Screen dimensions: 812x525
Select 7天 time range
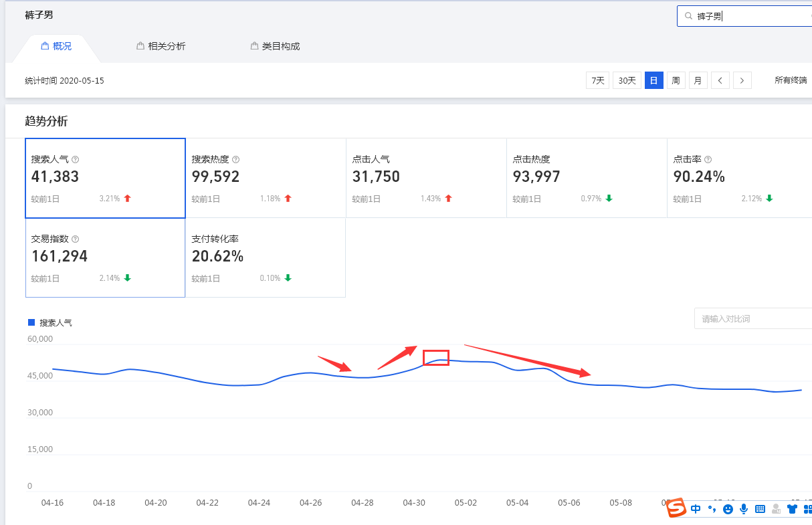pos(598,80)
